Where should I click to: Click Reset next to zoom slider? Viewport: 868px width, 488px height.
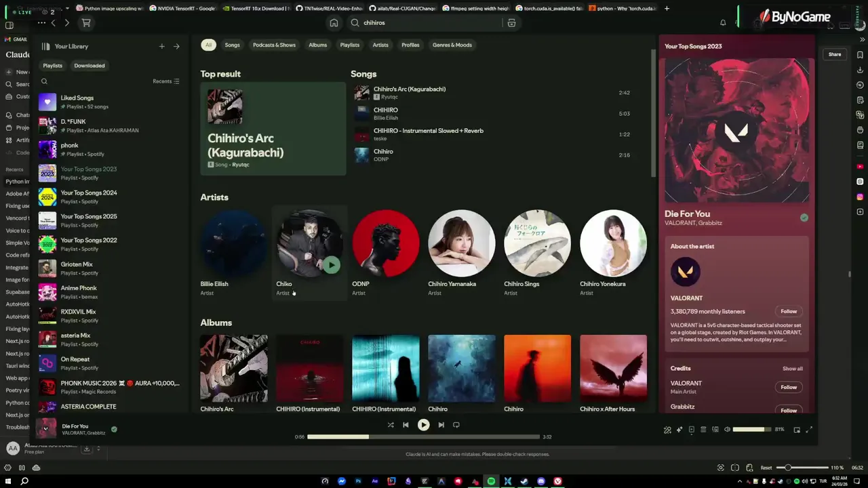click(x=766, y=468)
